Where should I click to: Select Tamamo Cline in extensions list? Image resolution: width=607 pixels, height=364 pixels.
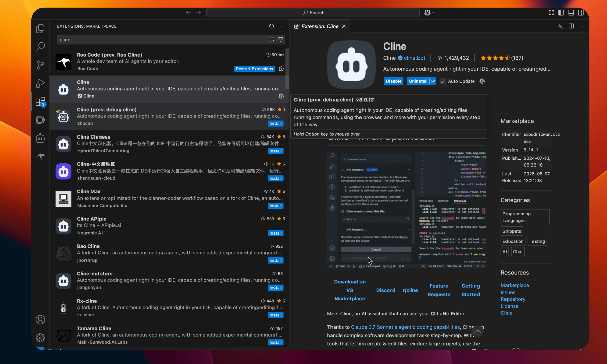[169, 335]
